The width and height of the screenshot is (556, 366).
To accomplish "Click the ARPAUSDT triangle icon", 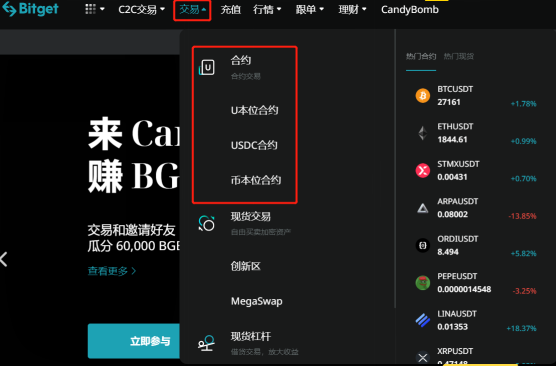I will 423,208.
